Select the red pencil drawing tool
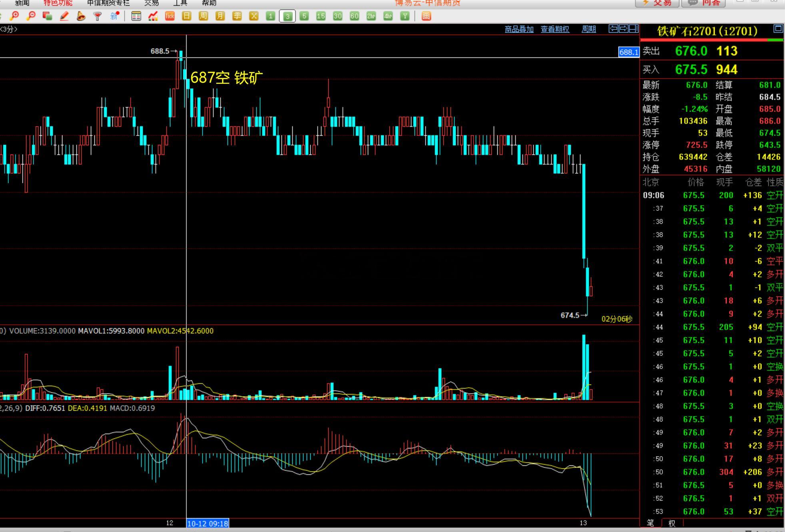Image resolution: width=785 pixels, height=532 pixels. click(64, 16)
